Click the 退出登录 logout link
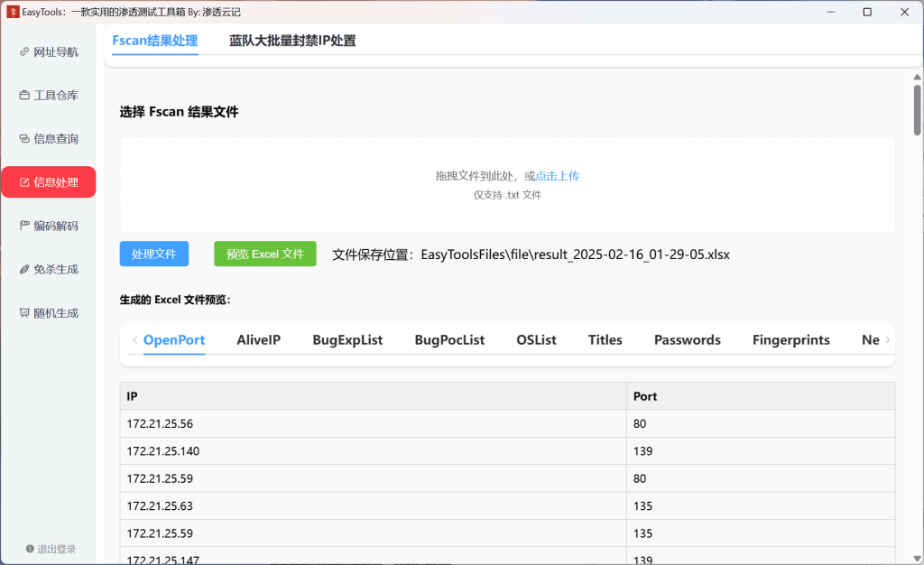Image resolution: width=924 pixels, height=565 pixels. click(x=51, y=549)
